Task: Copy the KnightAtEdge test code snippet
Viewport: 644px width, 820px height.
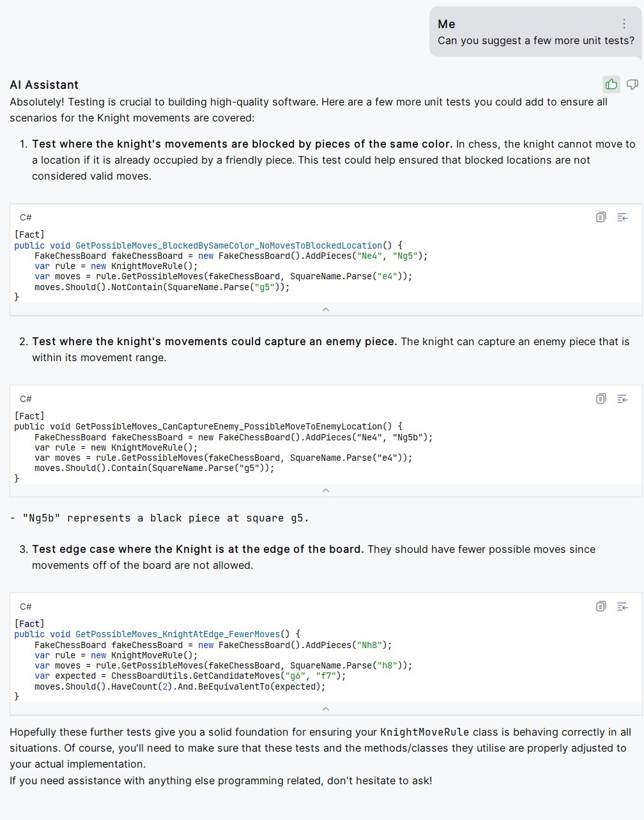Action: tap(601, 606)
